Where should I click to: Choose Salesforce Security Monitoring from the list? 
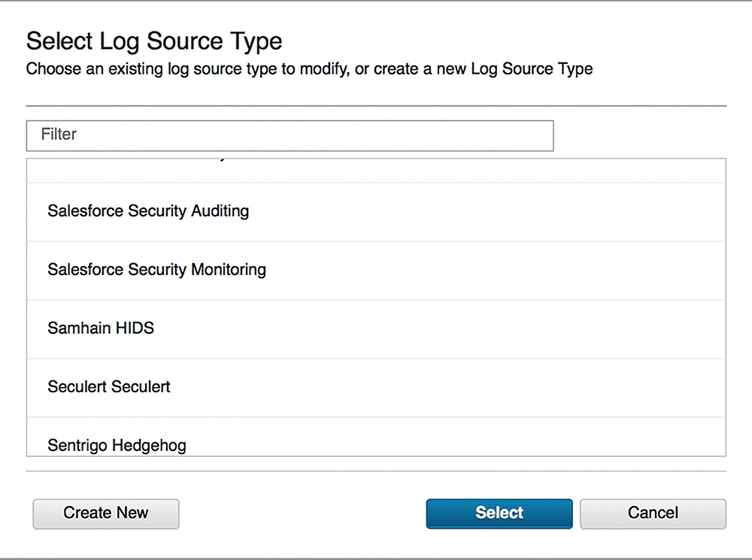tap(376, 271)
